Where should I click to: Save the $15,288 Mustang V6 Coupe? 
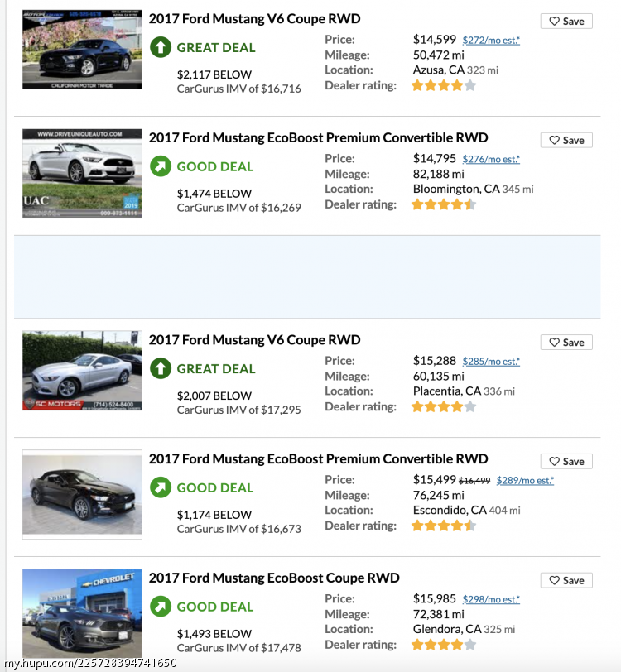[566, 343]
